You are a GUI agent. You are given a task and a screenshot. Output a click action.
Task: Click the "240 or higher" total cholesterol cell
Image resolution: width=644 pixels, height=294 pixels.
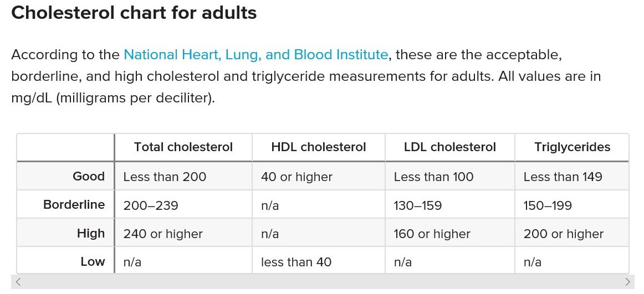[163, 234]
